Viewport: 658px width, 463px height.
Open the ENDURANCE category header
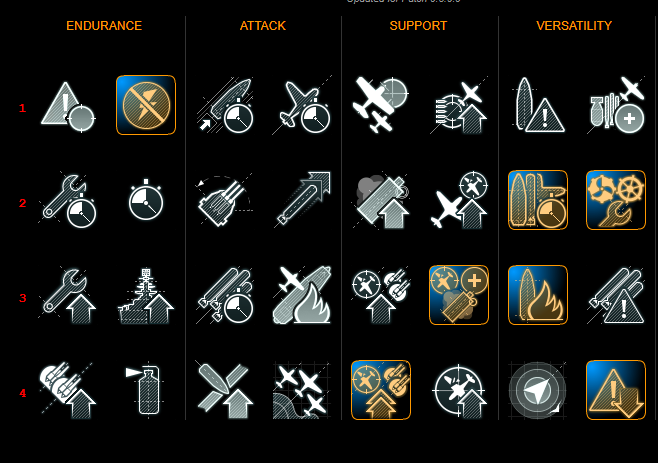[x=104, y=26]
